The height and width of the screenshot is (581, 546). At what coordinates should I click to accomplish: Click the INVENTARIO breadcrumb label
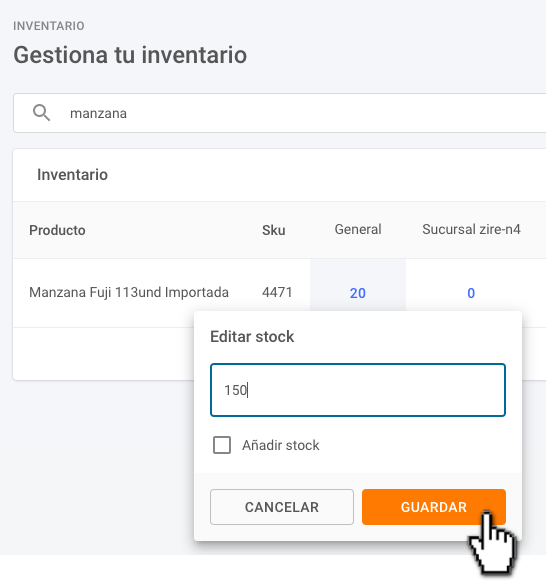pyautogui.click(x=49, y=26)
